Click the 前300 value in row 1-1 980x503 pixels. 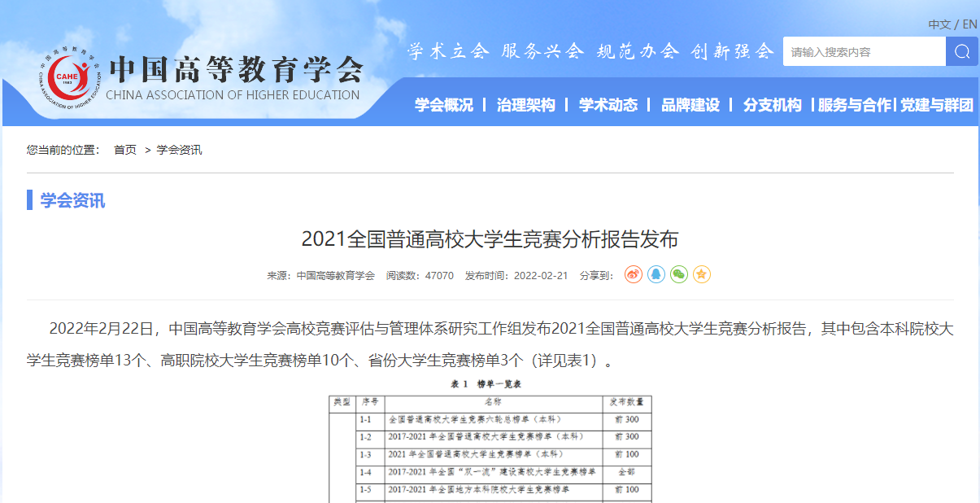627,419
